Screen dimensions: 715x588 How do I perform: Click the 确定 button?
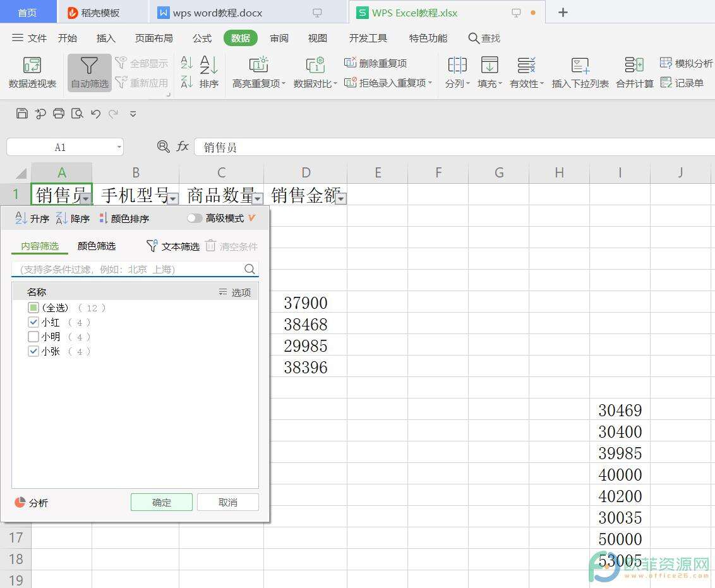(162, 502)
